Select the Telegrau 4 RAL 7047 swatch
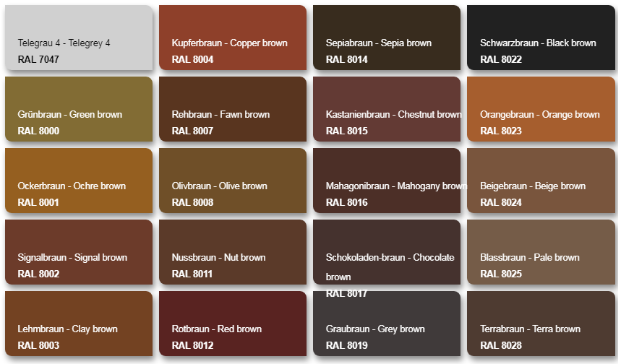The image size is (621, 364). click(x=79, y=38)
